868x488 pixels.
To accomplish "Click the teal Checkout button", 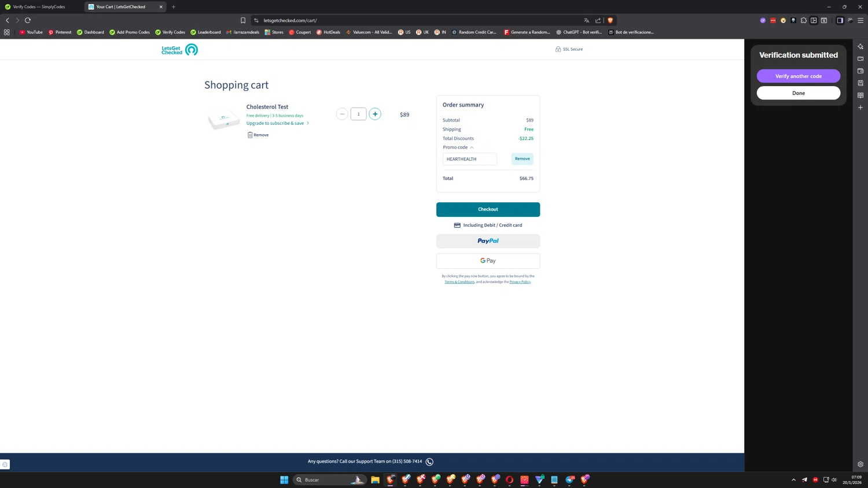I will [x=488, y=209].
